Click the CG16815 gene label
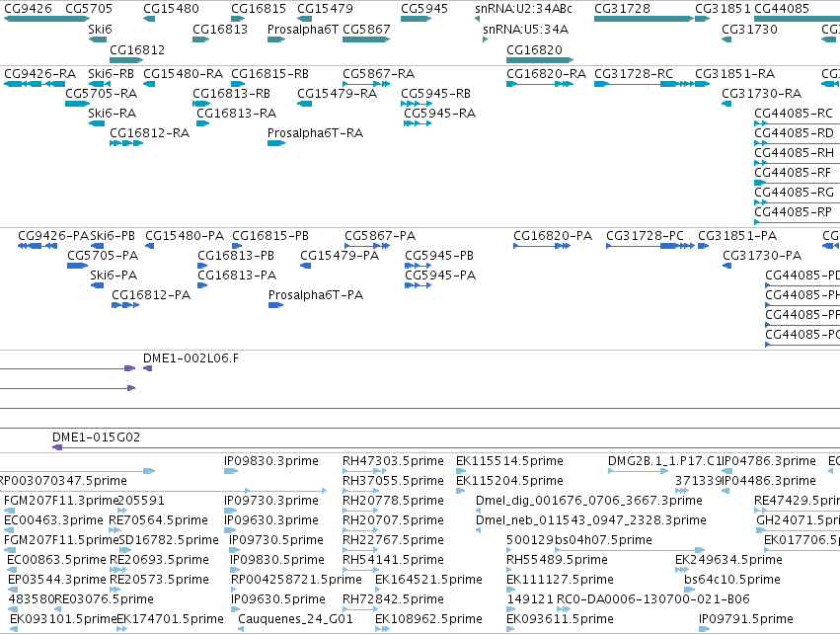 click(x=259, y=9)
